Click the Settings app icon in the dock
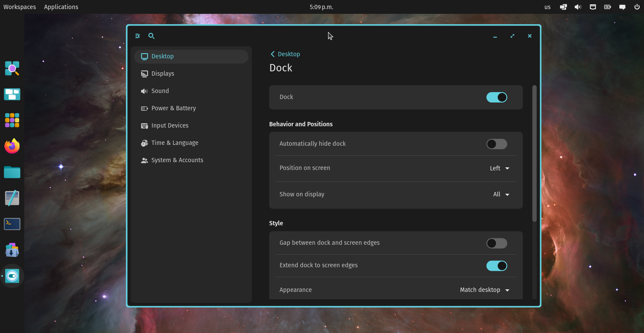 [12, 276]
